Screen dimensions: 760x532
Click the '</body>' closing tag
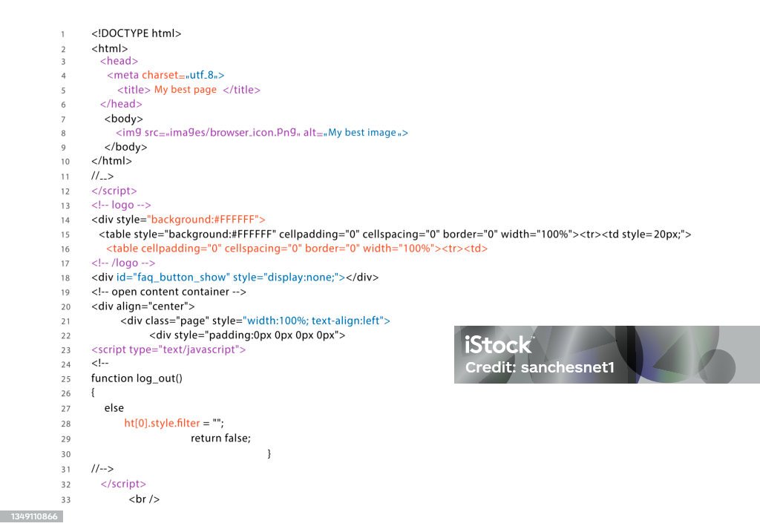click(x=125, y=147)
